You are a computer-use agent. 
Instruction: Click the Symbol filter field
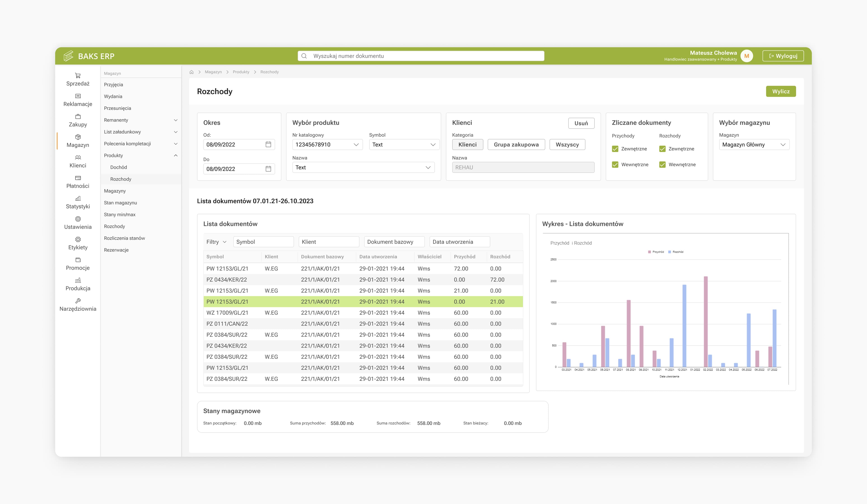coord(263,242)
